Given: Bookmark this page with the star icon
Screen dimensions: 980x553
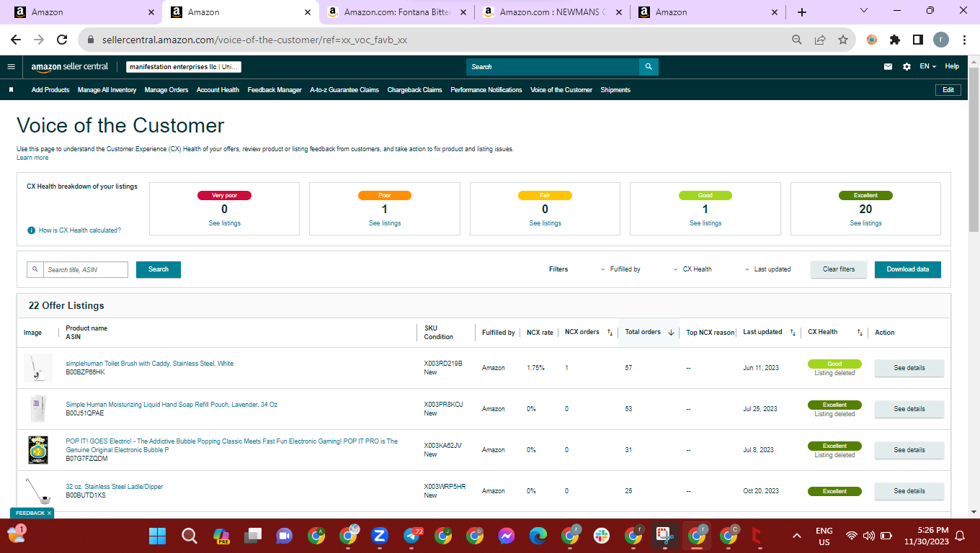Looking at the screenshot, I should 843,40.
